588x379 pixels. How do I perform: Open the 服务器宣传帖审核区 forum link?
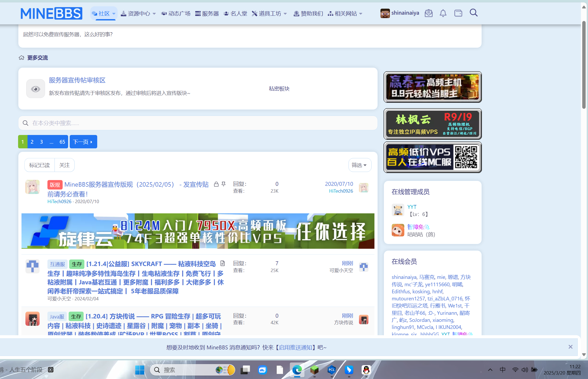77,80
